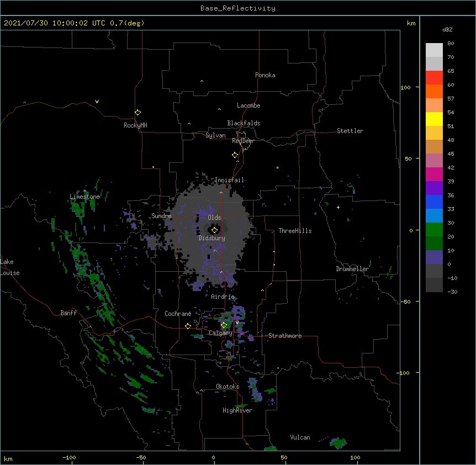The image size is (476, 465).
Task: Click the Olds town label
Action: click(x=214, y=218)
